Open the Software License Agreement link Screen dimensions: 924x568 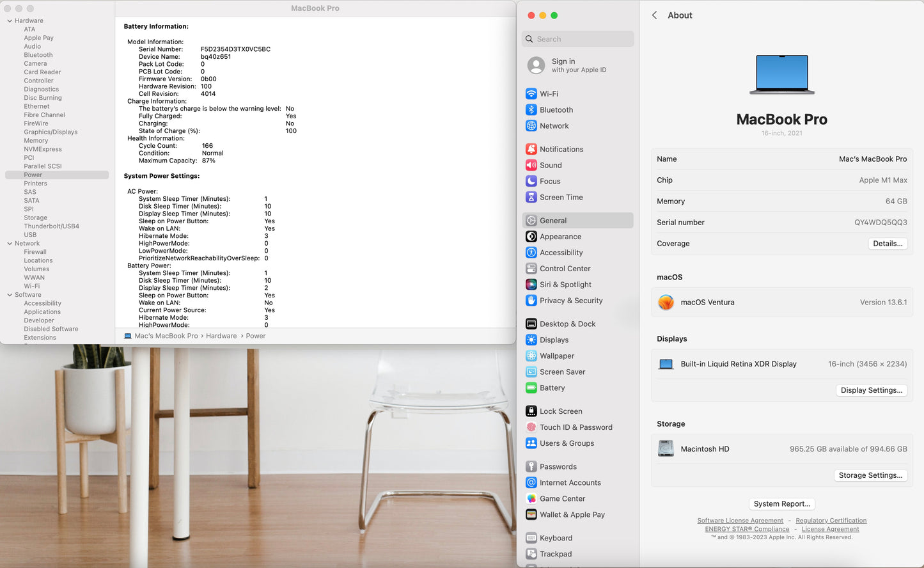[x=740, y=521]
